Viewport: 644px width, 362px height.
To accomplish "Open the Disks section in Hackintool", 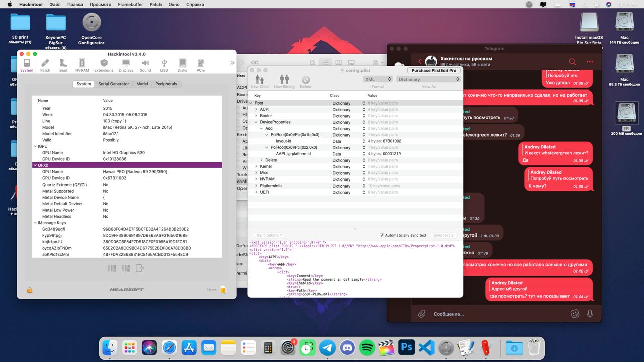I will tap(182, 65).
